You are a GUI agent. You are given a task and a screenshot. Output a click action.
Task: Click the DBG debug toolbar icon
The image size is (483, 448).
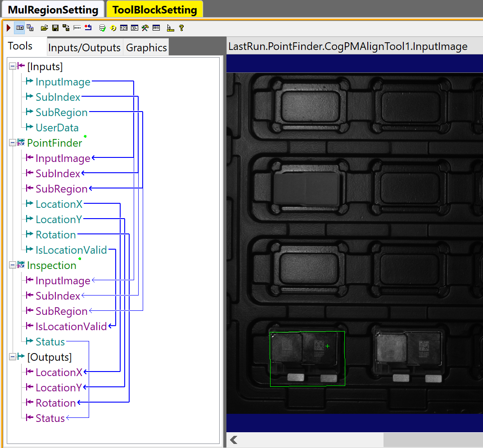(156, 28)
